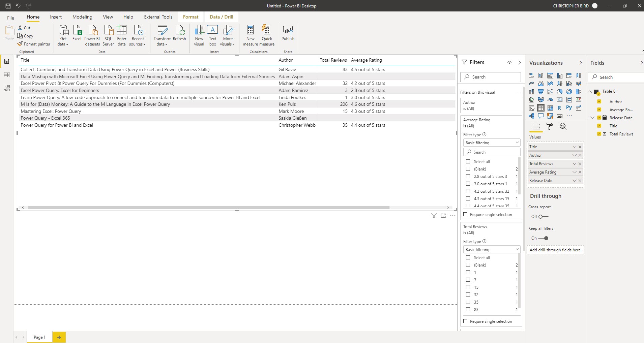This screenshot has width=644, height=343.
Task: Open the Format paint roller pane
Action: click(x=550, y=127)
